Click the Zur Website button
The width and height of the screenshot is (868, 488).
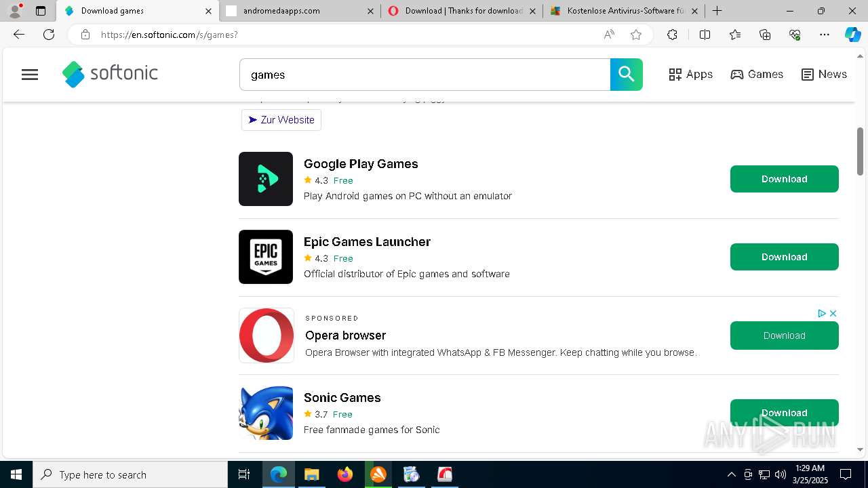[x=281, y=120]
